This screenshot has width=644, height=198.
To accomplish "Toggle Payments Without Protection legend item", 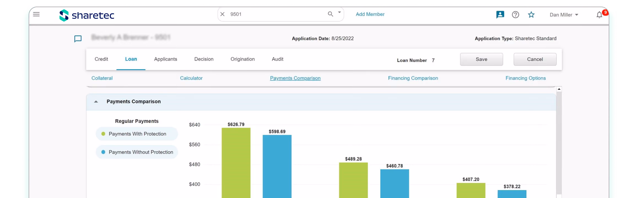I will click(137, 152).
